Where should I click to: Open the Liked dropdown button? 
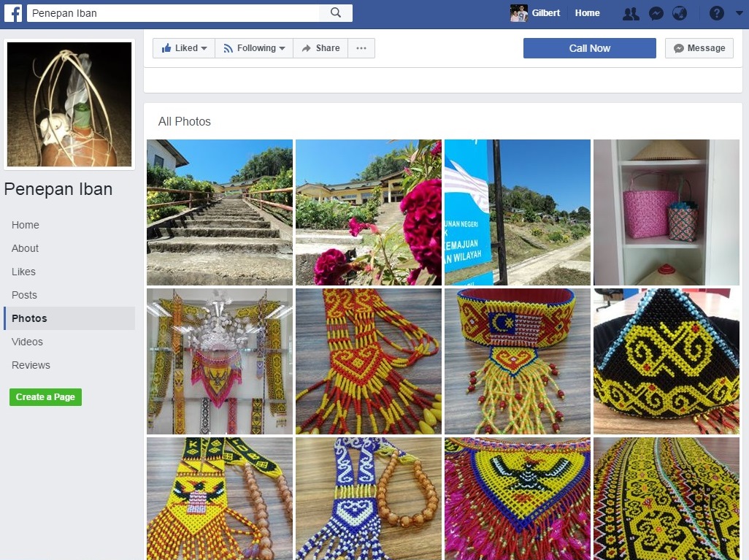tap(184, 48)
